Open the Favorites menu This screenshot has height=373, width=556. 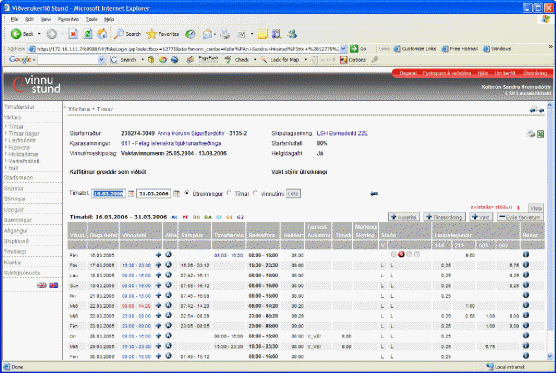click(68, 19)
